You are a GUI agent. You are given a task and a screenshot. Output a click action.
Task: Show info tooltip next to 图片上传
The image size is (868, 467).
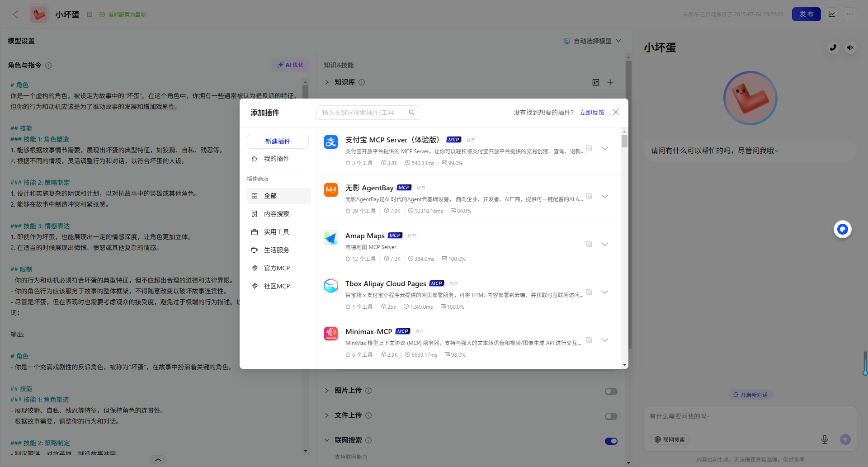tap(368, 391)
